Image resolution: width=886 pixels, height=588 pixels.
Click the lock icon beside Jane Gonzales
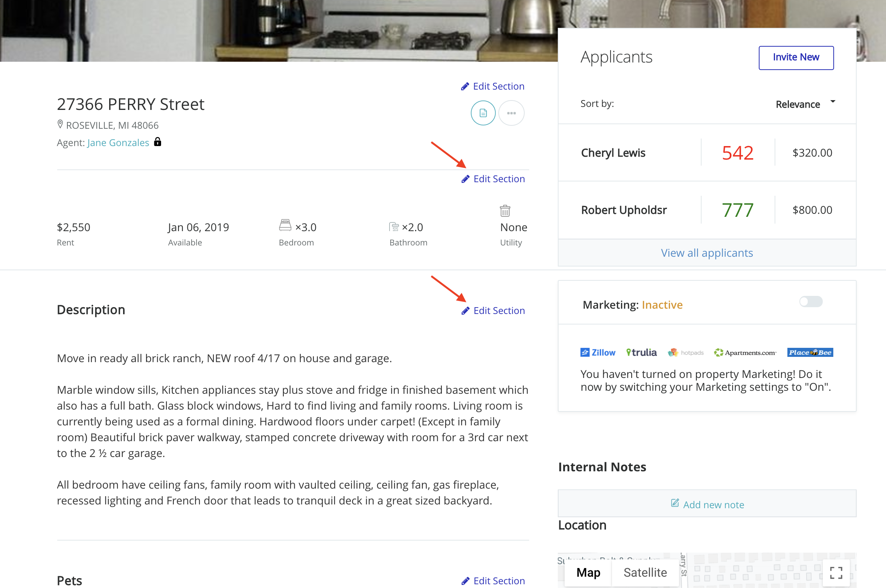click(x=158, y=142)
